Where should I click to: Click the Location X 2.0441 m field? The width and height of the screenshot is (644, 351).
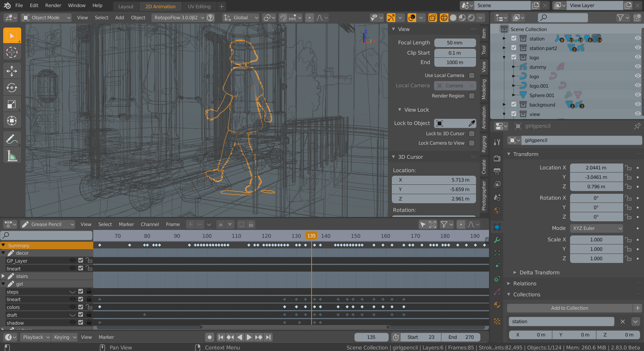pyautogui.click(x=596, y=168)
